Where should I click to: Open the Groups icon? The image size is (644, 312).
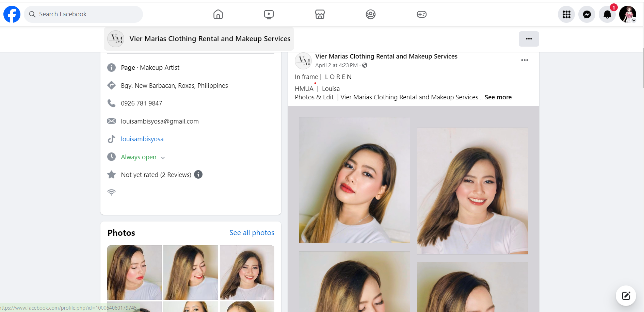pos(370,14)
